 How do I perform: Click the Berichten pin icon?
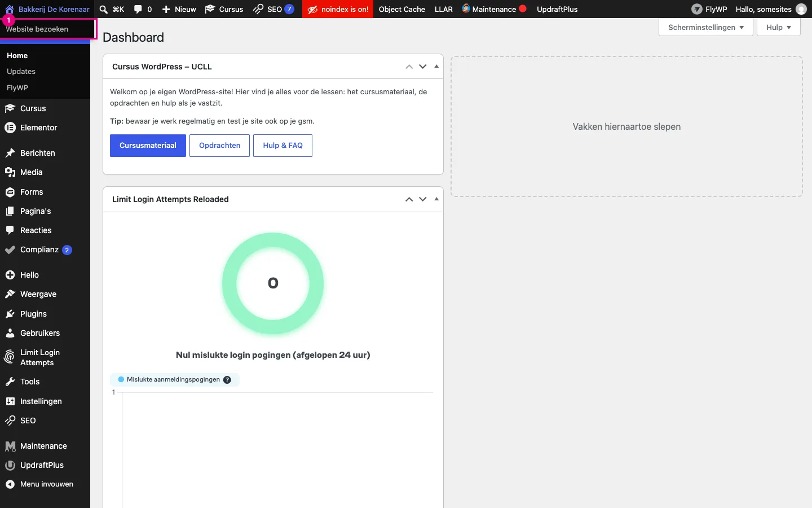click(x=10, y=153)
